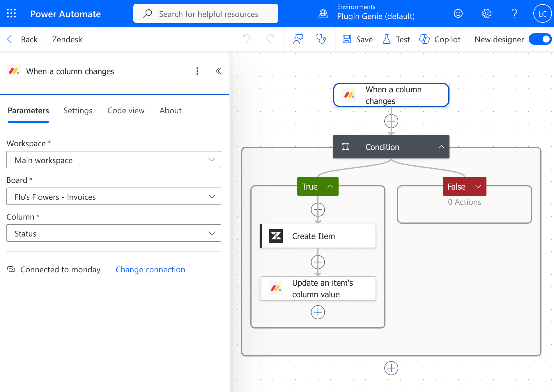Expand the False branch
The height and width of the screenshot is (392, 554).
pyautogui.click(x=478, y=186)
